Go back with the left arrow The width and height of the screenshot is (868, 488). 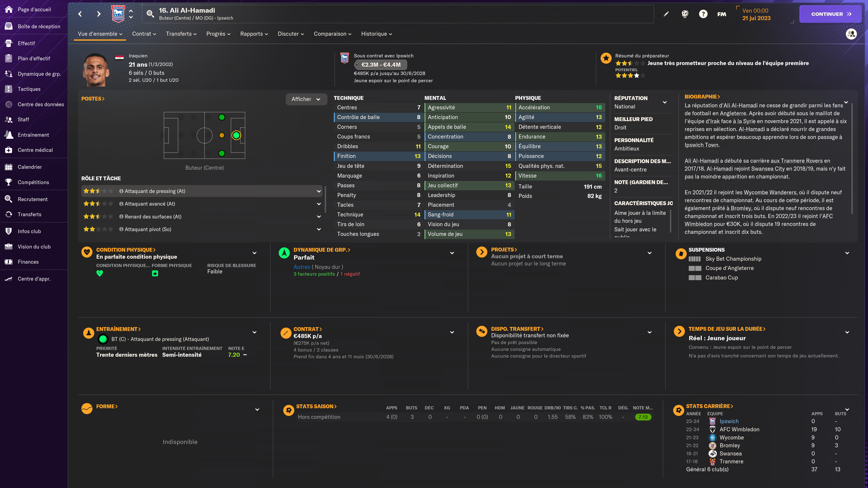click(80, 14)
